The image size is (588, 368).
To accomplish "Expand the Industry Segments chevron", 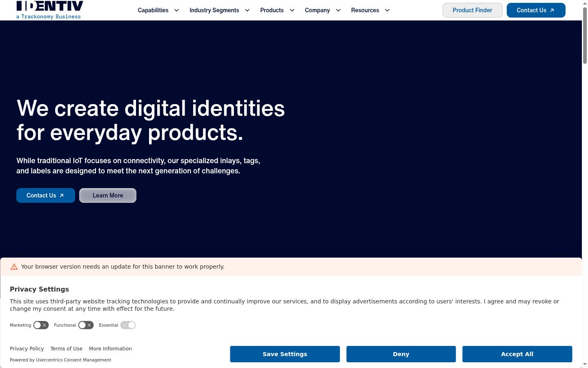I will click(247, 10).
